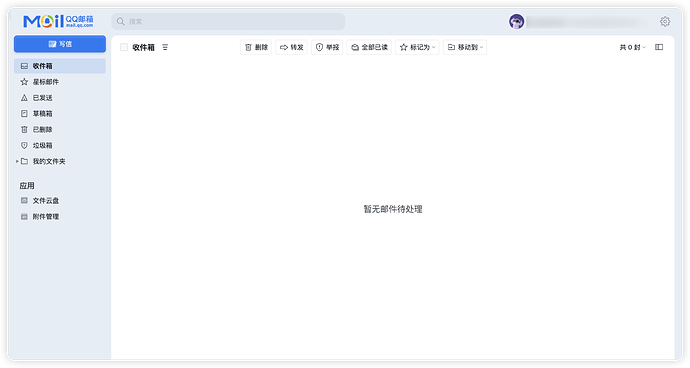Open the user avatar profile
The image size is (690, 368).
(x=516, y=21)
